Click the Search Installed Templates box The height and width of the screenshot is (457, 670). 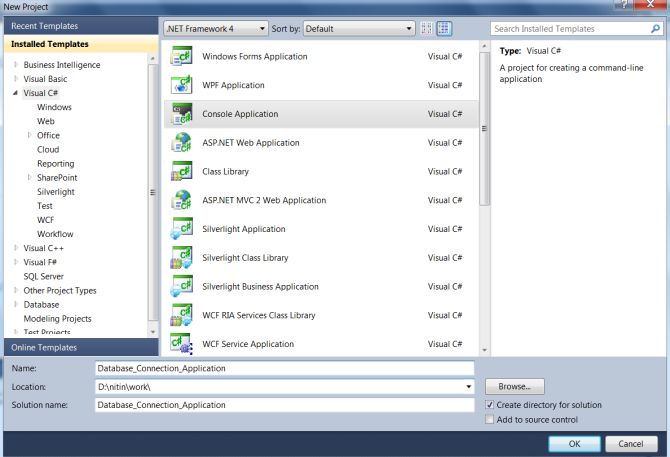570,29
